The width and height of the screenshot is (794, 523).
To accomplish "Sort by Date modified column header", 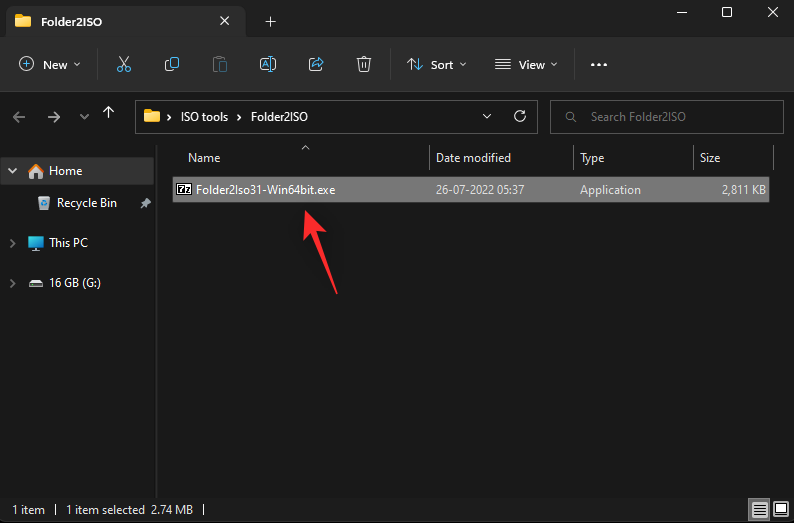I will 473,158.
